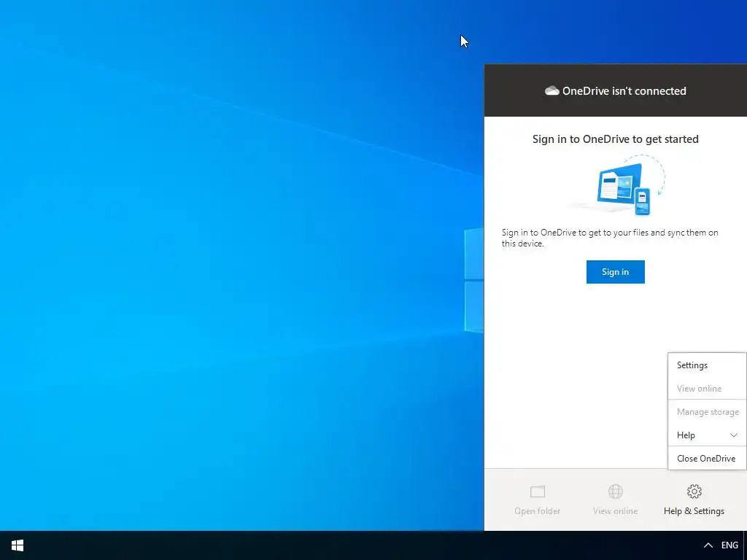The width and height of the screenshot is (747, 560).
Task: Click the OneDrive cloud icon in header
Action: [x=551, y=91]
